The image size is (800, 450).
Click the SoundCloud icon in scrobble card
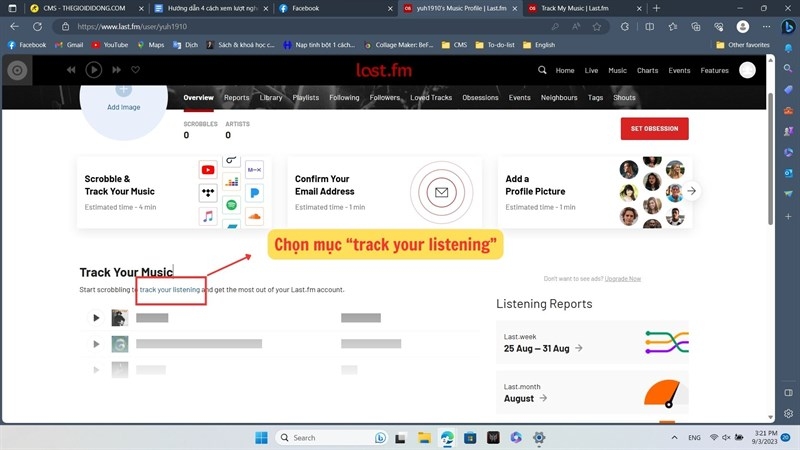coord(254,215)
